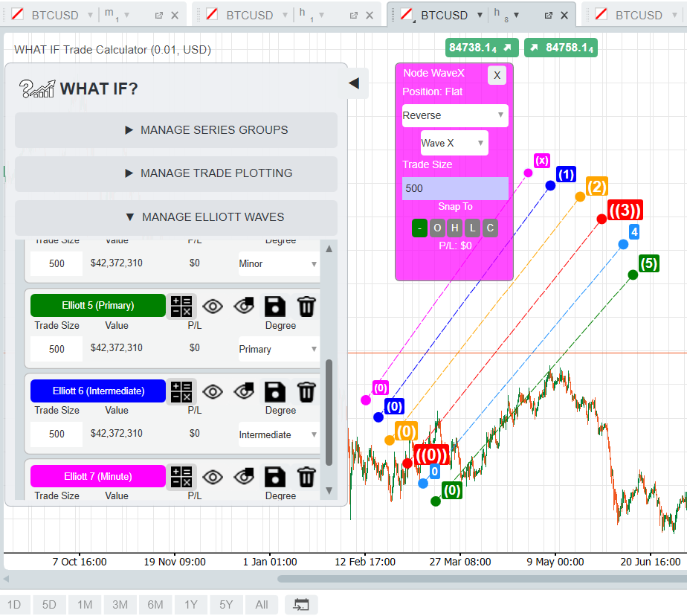The image size is (687, 616).
Task: Click hide-others eye icon for Elliott 5 (Primary)
Action: coord(244,306)
